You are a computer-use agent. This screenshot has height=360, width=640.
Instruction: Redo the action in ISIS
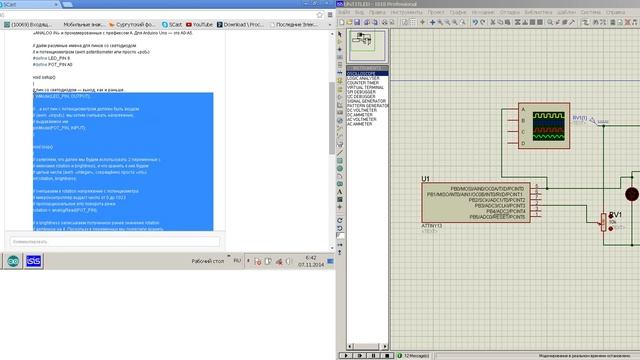tap(483, 22)
